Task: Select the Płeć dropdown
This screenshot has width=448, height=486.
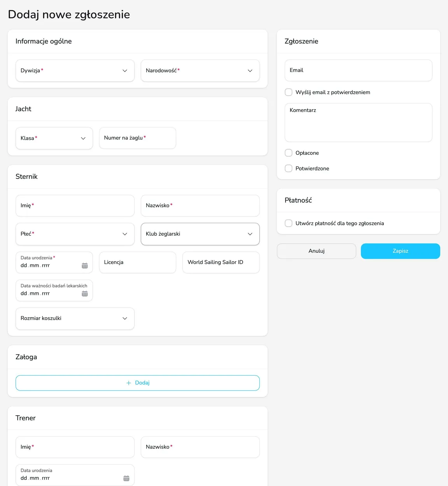Action: coord(75,234)
